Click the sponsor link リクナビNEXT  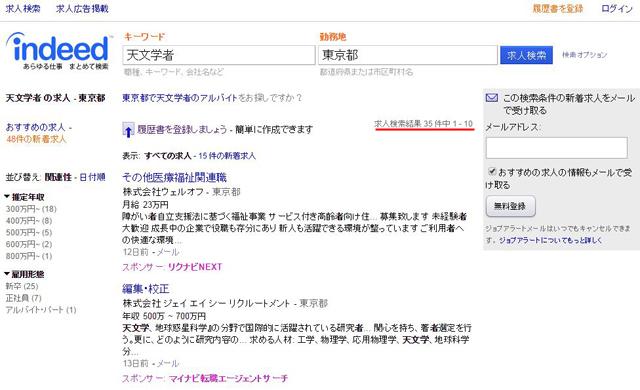[195, 267]
